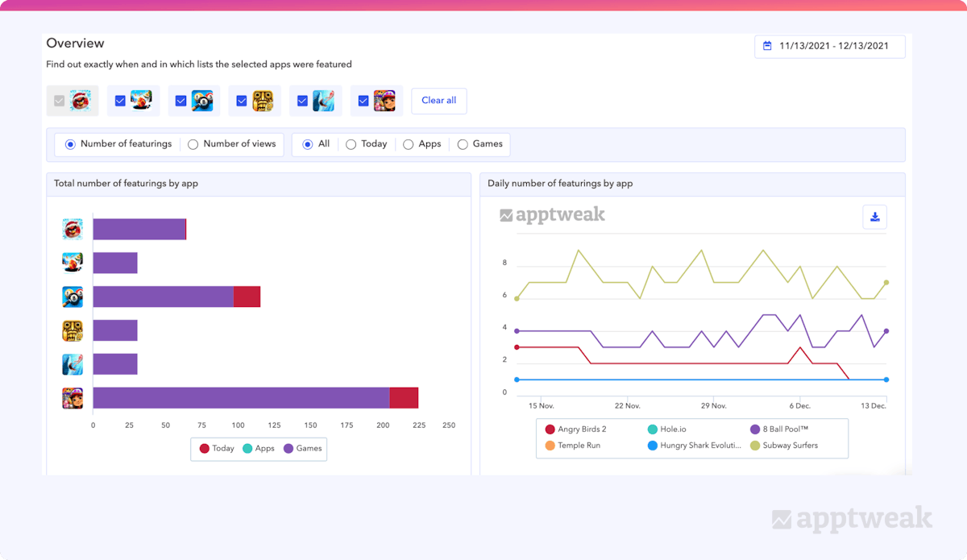Download the daily featurings chart
The width and height of the screenshot is (967, 560).
(874, 217)
